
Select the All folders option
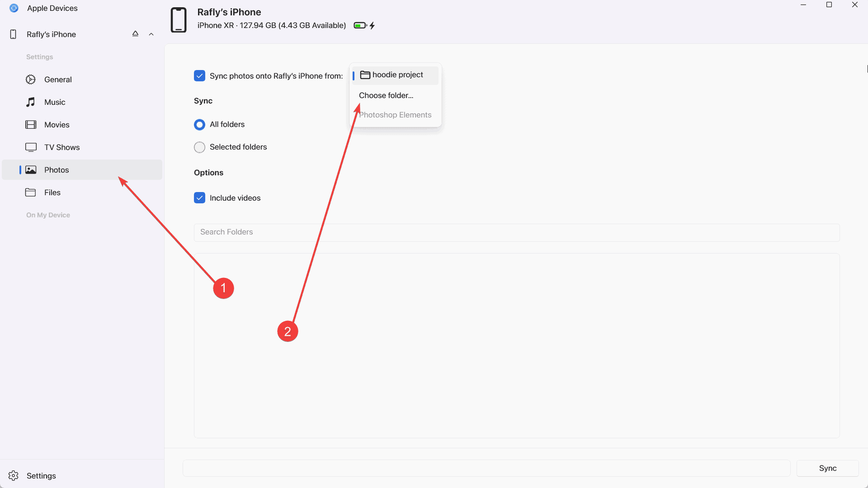[x=199, y=124]
